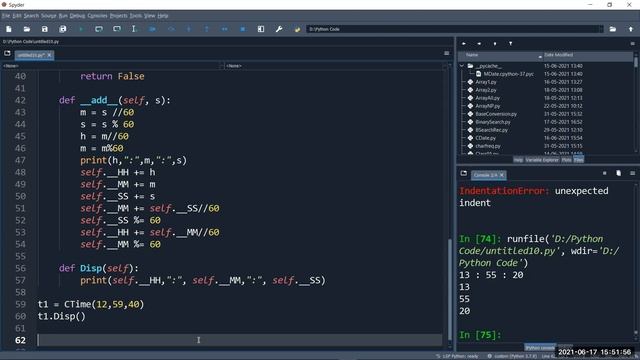Open the Search menu

(31, 16)
